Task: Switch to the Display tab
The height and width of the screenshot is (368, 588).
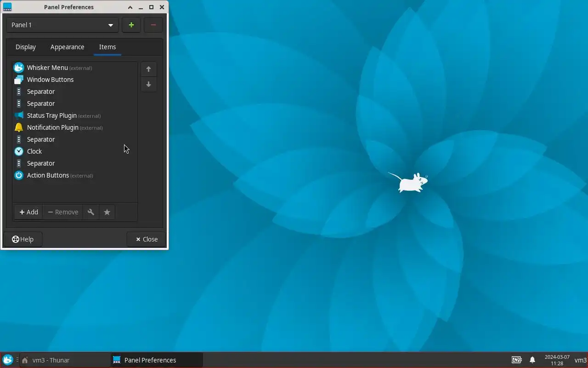Action: click(x=26, y=47)
